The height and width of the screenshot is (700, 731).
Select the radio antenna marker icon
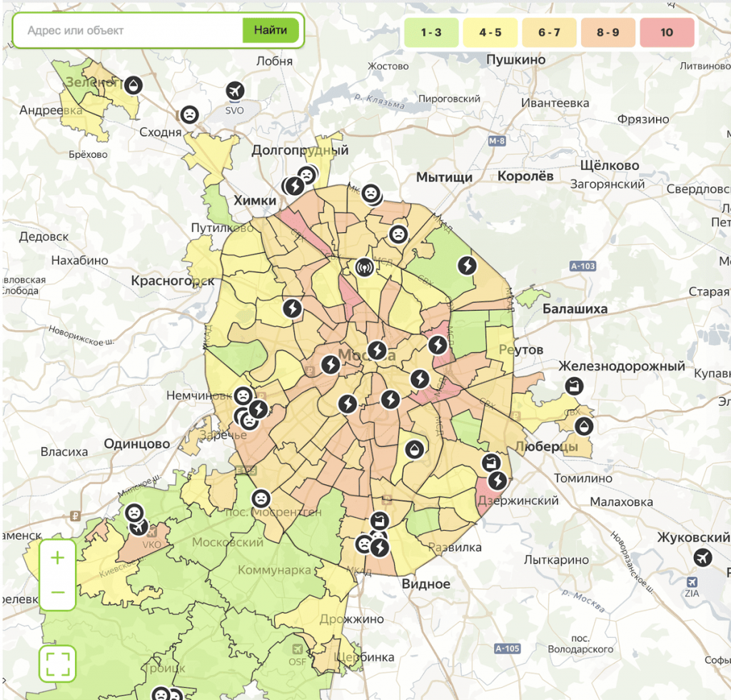(x=364, y=267)
